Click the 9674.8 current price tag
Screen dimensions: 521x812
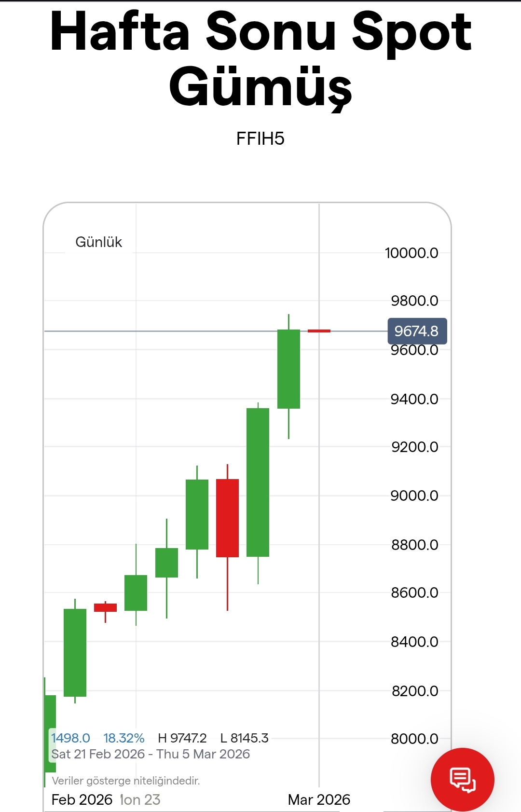[417, 331]
